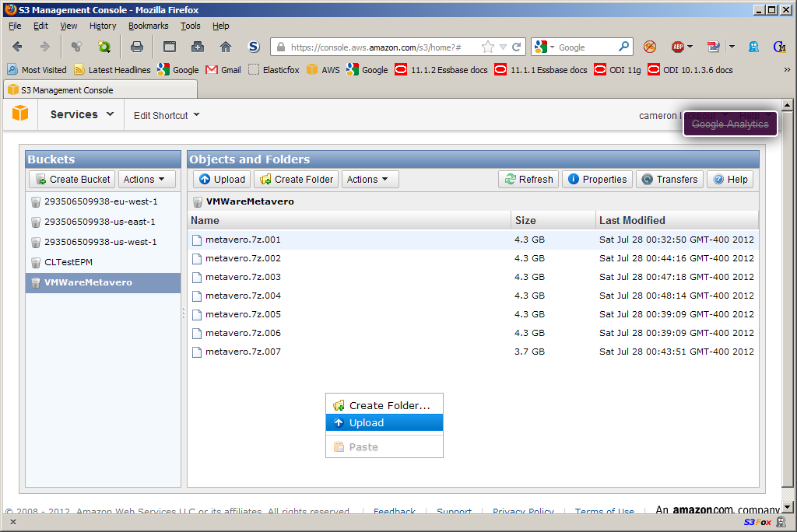Click the Help button in the objects toolbar
The image size is (797, 532).
coord(730,180)
